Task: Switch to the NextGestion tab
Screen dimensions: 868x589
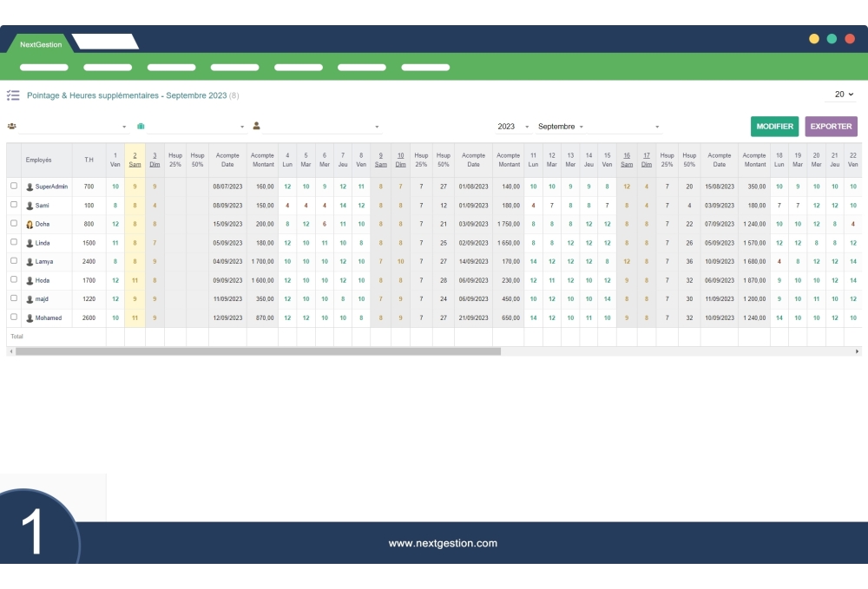Action: pos(41,44)
